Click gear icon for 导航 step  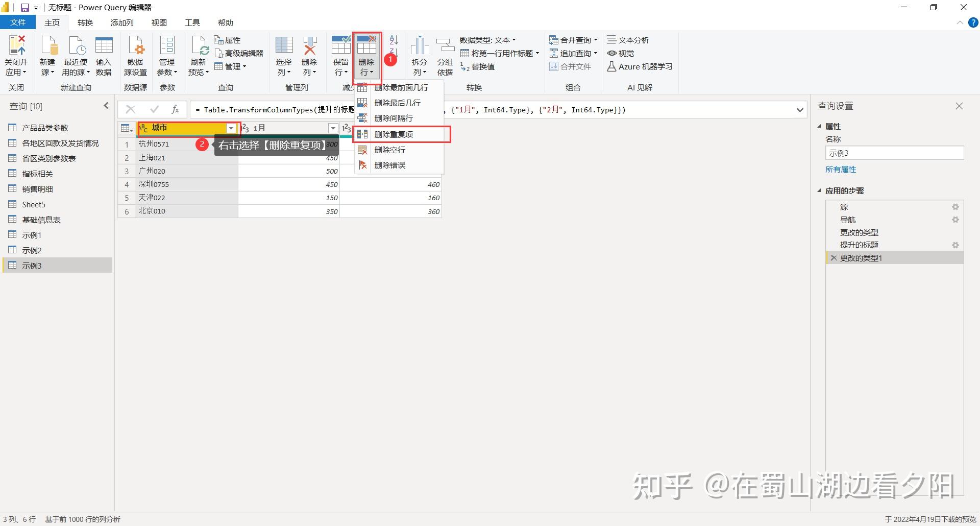(x=955, y=220)
